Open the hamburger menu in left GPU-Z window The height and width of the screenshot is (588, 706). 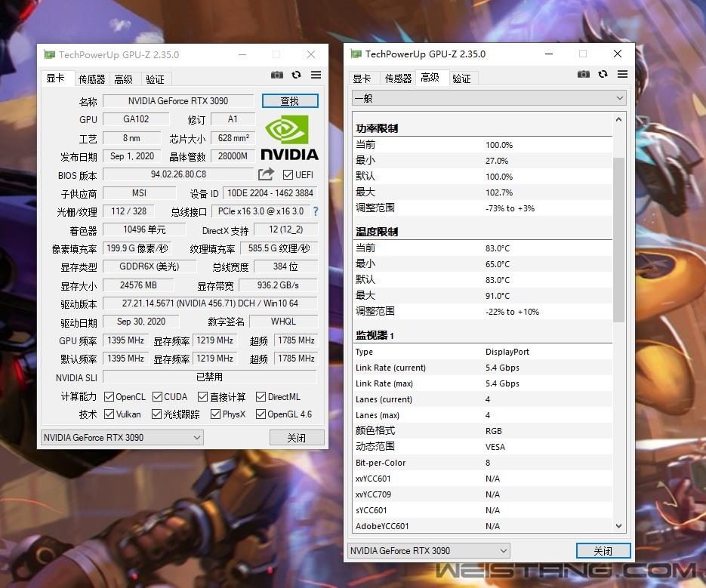pos(316,75)
